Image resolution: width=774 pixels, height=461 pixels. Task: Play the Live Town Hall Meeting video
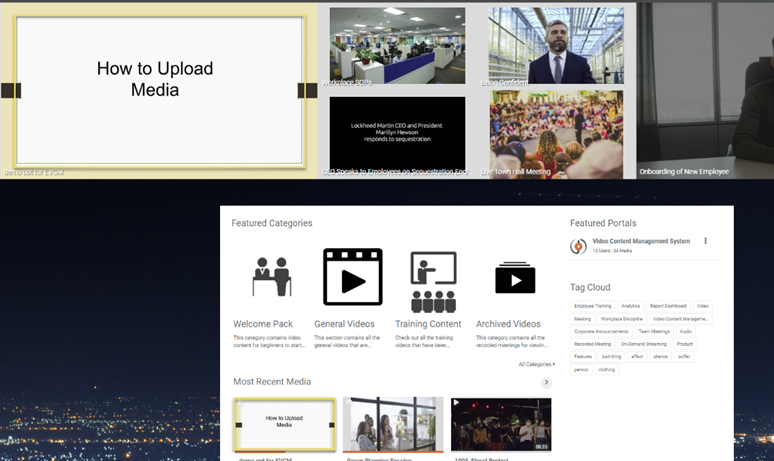[x=556, y=134]
